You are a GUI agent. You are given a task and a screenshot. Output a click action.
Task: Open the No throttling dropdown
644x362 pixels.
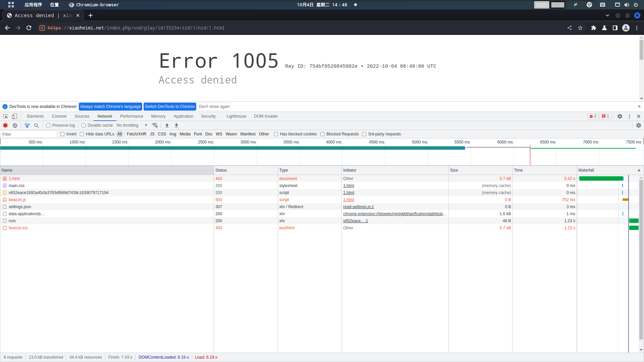[x=132, y=125]
